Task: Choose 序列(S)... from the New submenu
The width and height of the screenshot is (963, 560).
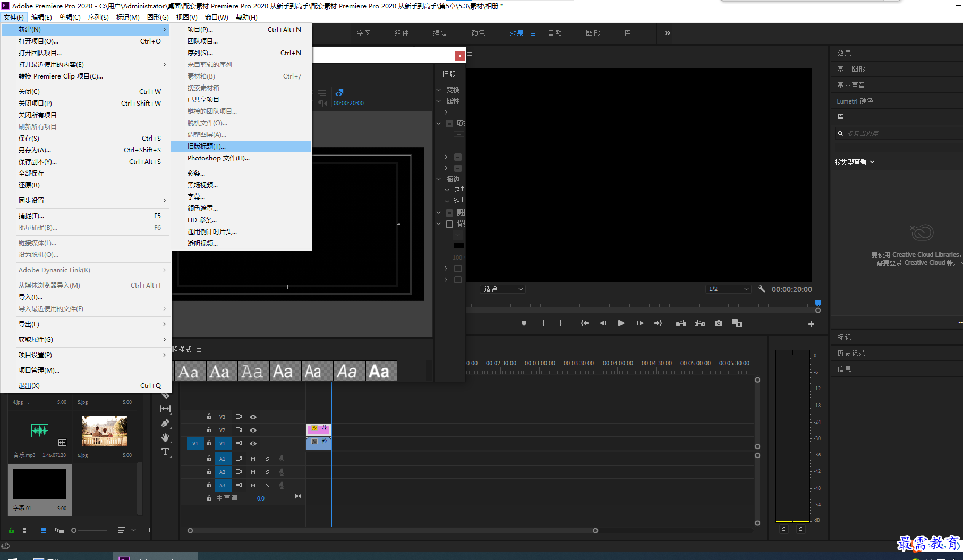Action: (x=241, y=53)
